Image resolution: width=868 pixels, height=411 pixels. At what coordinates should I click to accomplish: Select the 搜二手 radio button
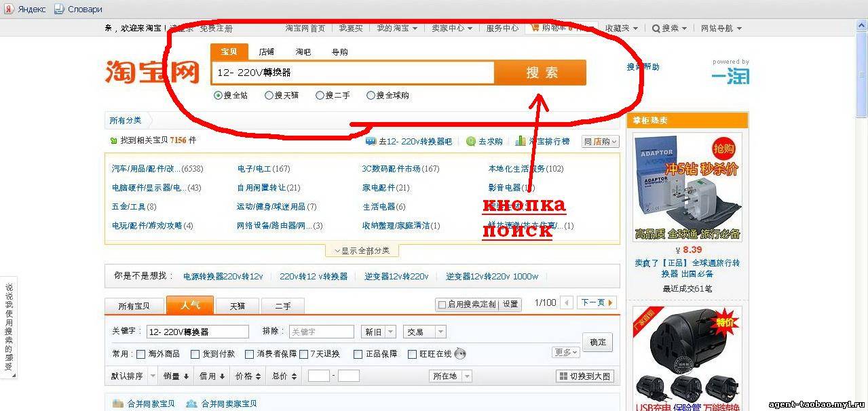point(320,96)
